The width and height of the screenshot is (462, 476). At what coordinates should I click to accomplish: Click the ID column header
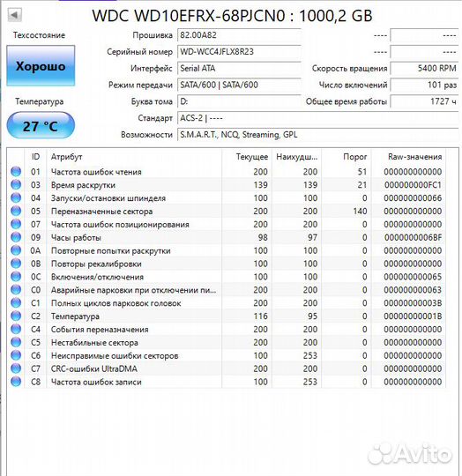click(35, 157)
